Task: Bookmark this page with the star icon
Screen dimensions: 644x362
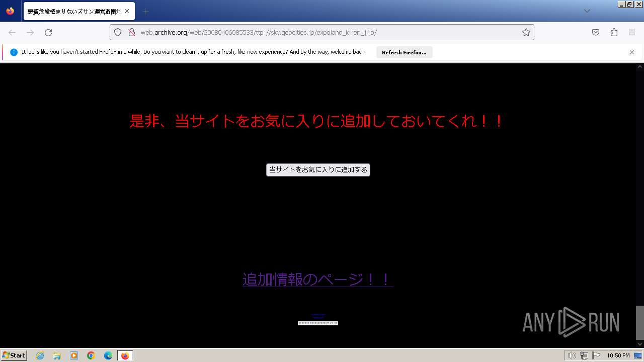Action: [x=526, y=32]
